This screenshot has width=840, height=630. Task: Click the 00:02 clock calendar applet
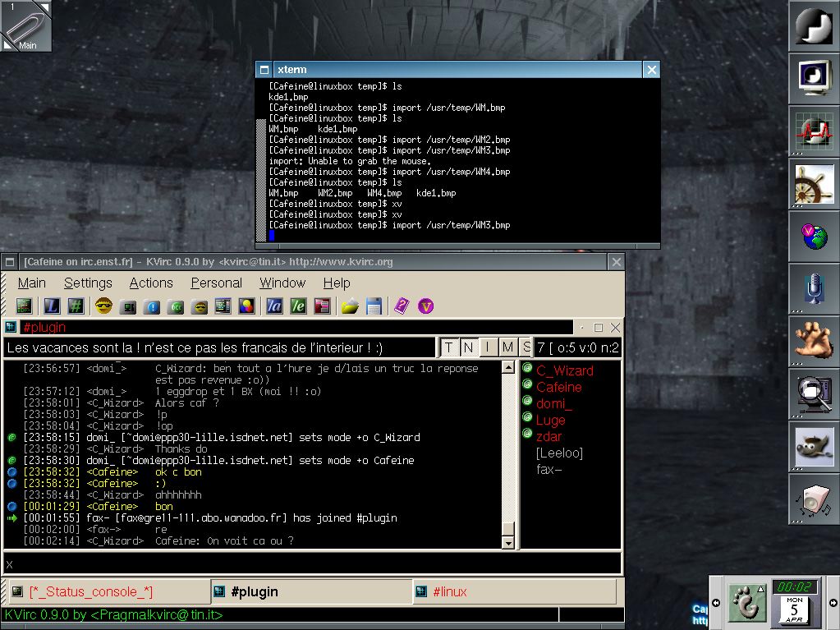[x=795, y=601]
